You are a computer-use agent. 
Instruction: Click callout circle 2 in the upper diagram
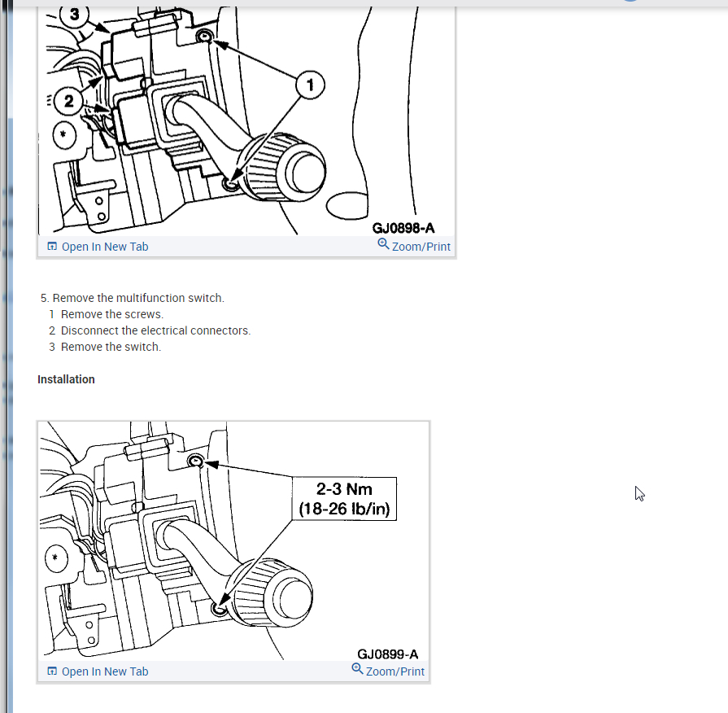pyautogui.click(x=68, y=101)
